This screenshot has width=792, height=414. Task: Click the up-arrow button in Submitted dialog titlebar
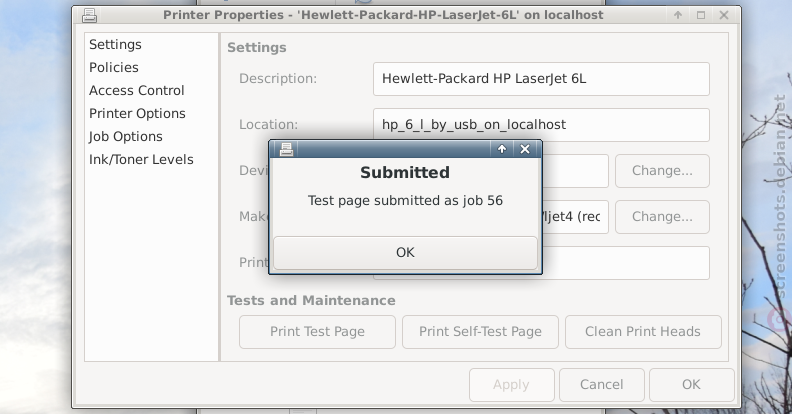(x=502, y=149)
